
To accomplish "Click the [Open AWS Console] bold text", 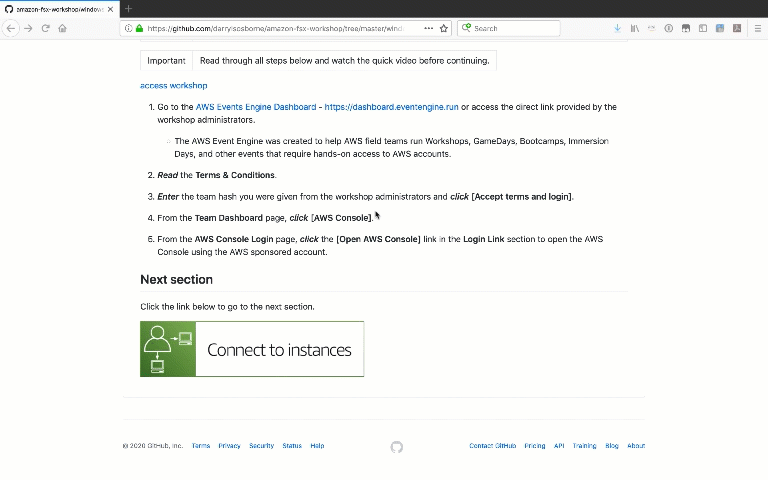I will point(378,240).
